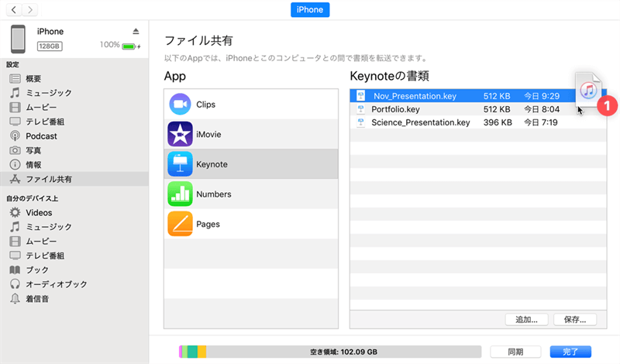
Task: Select Portfolio.key in the document list
Action: click(x=395, y=109)
